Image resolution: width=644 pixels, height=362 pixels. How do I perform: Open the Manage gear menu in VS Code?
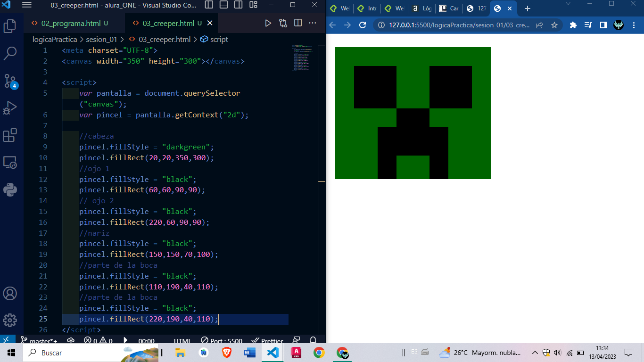(10, 320)
